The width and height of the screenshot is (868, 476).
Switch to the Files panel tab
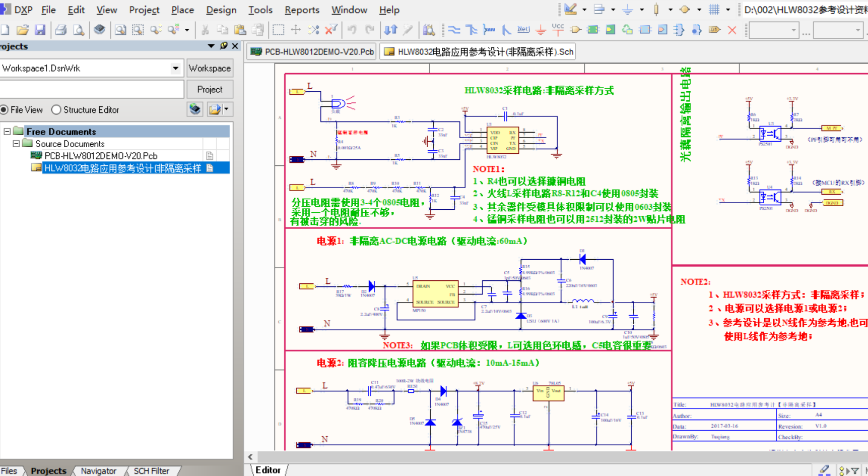[9, 470]
